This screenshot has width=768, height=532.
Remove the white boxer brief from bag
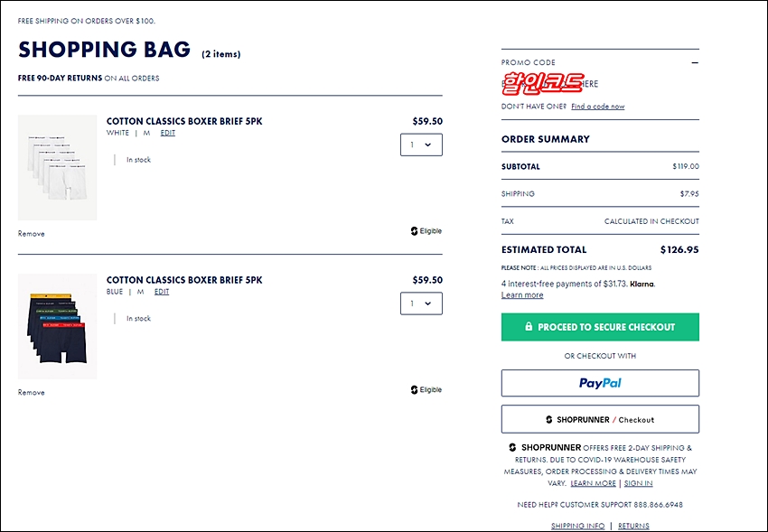pos(32,234)
